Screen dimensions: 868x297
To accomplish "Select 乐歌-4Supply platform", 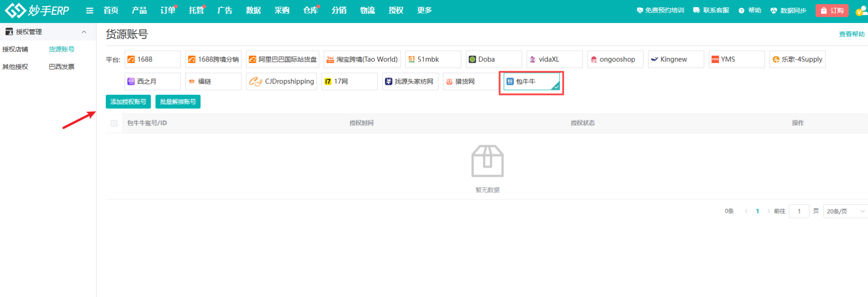I will [x=798, y=59].
